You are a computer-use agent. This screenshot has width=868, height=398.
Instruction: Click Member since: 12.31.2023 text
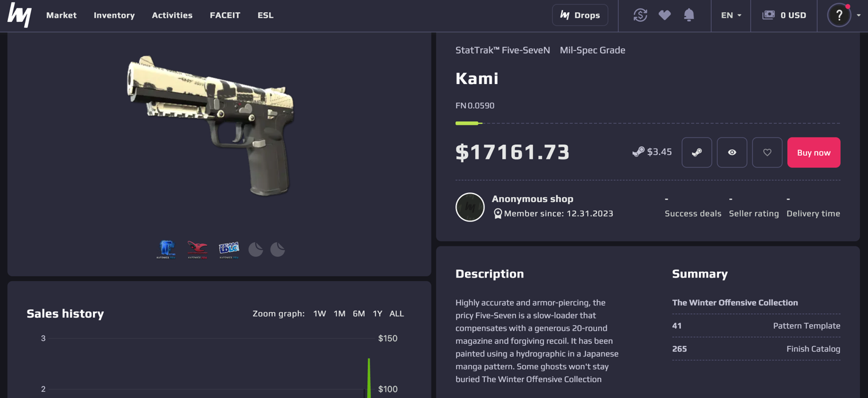tap(559, 214)
